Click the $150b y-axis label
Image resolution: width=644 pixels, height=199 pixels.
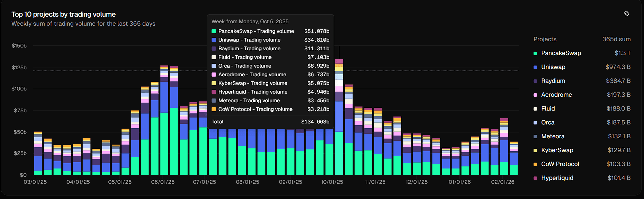pos(19,46)
